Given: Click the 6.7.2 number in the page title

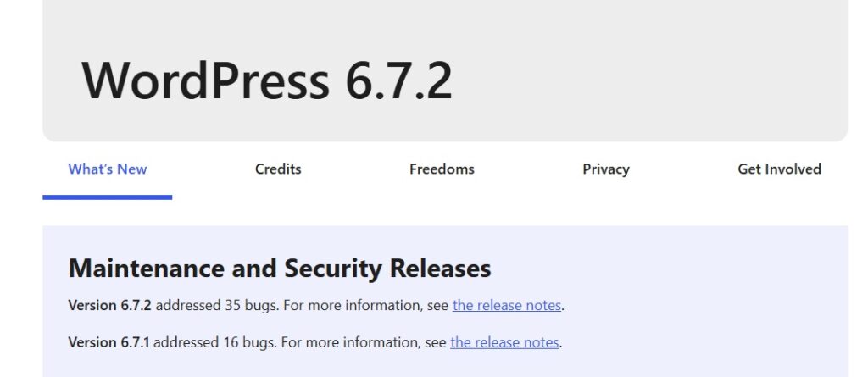Looking at the screenshot, I should tap(398, 80).
